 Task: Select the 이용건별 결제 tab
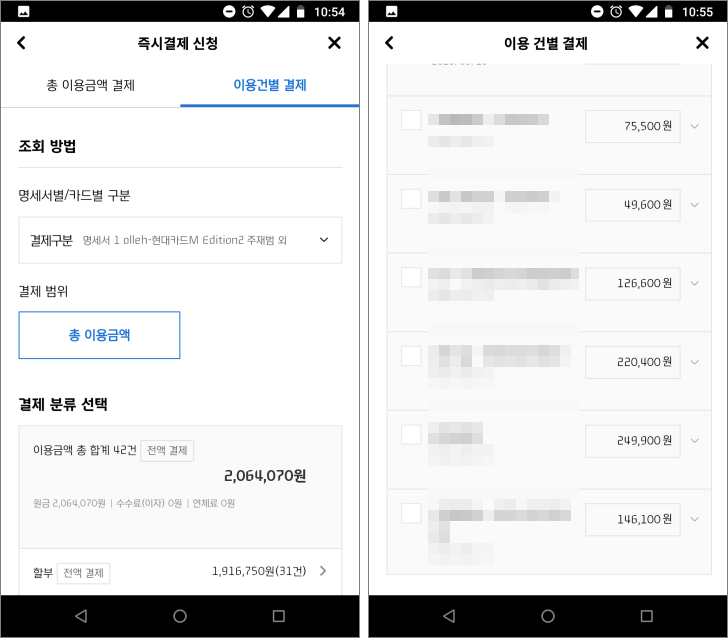[x=270, y=85]
